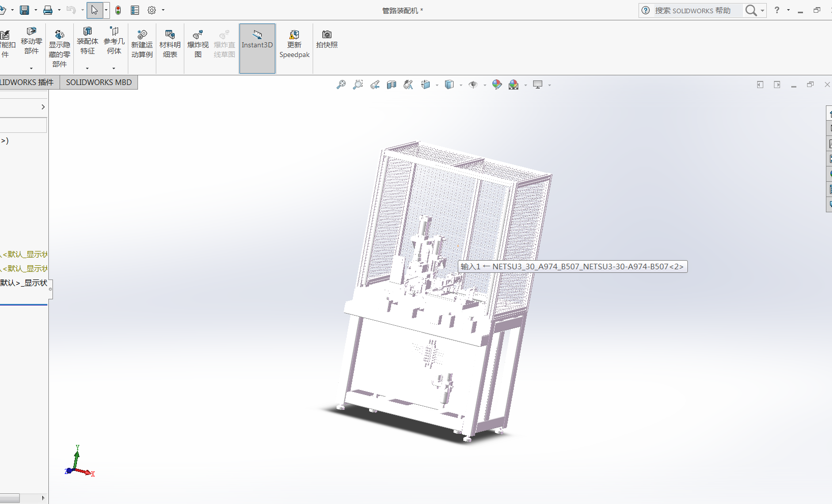Click Show Hidden Components (显示隐藏的零部件)
This screenshot has width=832, height=504.
60,48
